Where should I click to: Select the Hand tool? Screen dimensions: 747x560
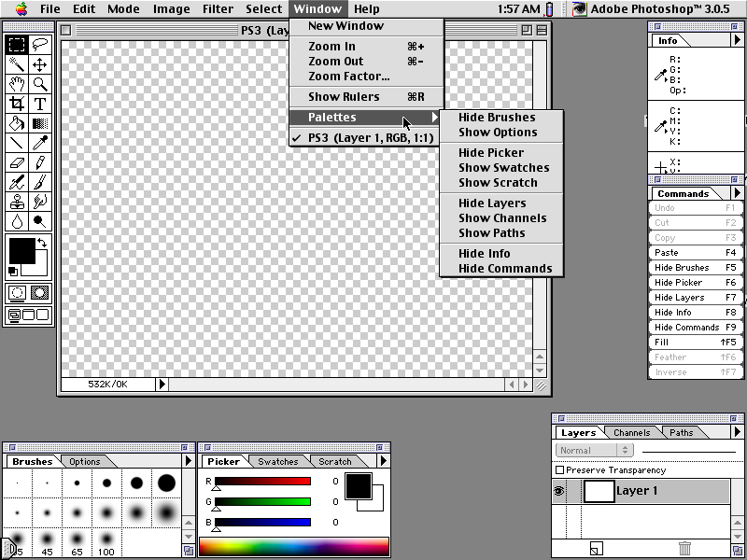[x=17, y=84]
